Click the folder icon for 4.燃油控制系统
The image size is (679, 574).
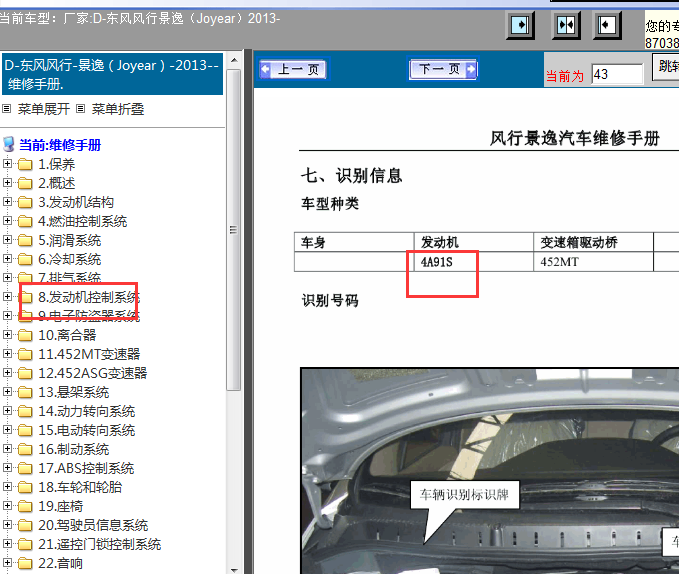click(x=25, y=221)
